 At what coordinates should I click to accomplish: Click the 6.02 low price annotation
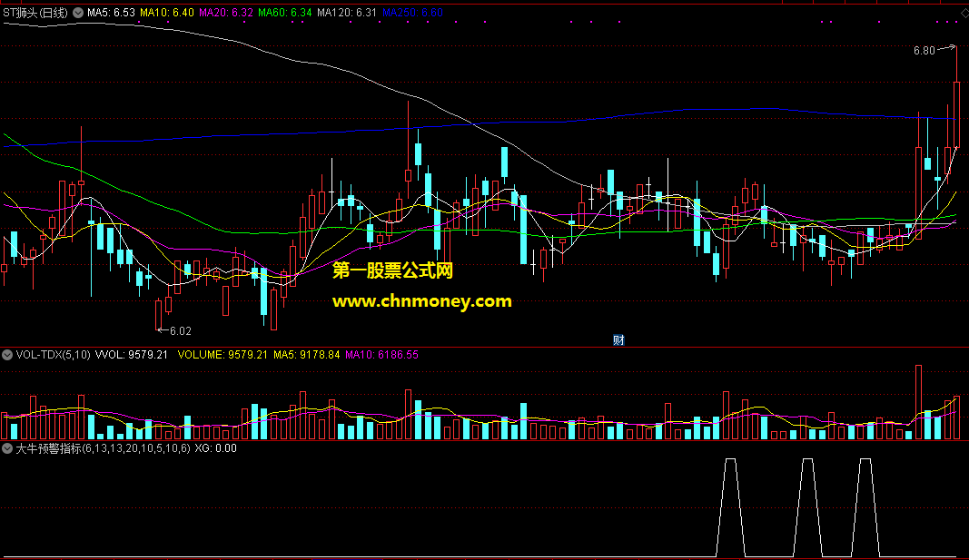pyautogui.click(x=181, y=331)
